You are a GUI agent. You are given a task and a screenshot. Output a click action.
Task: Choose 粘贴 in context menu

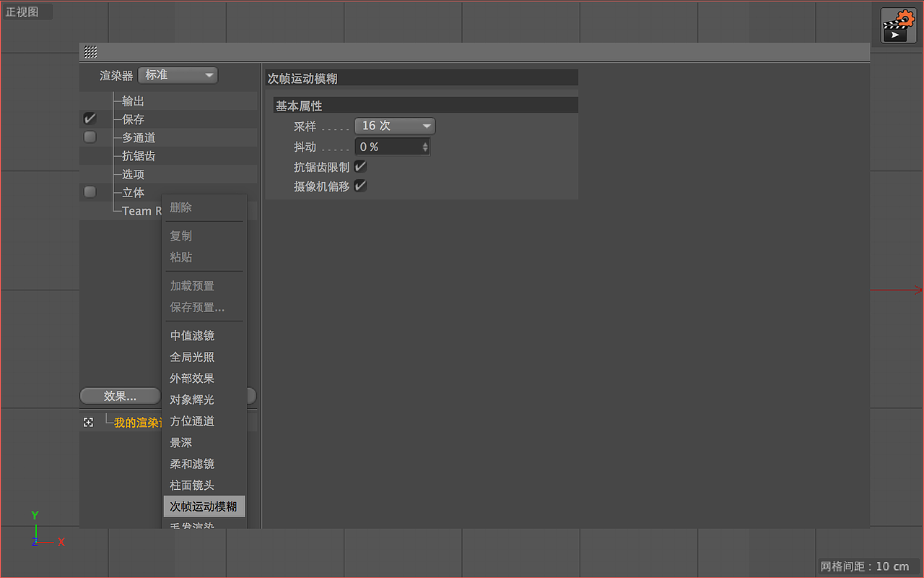(180, 257)
